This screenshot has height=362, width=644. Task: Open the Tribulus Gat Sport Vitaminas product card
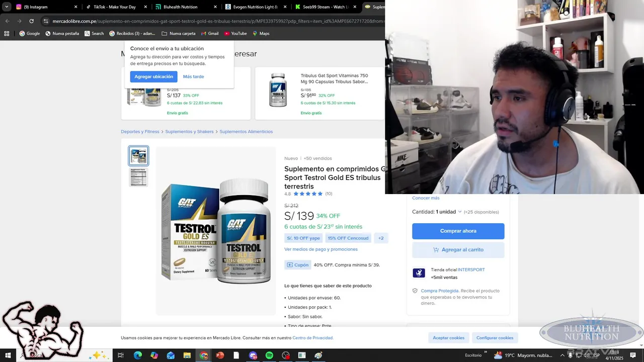[x=319, y=94]
